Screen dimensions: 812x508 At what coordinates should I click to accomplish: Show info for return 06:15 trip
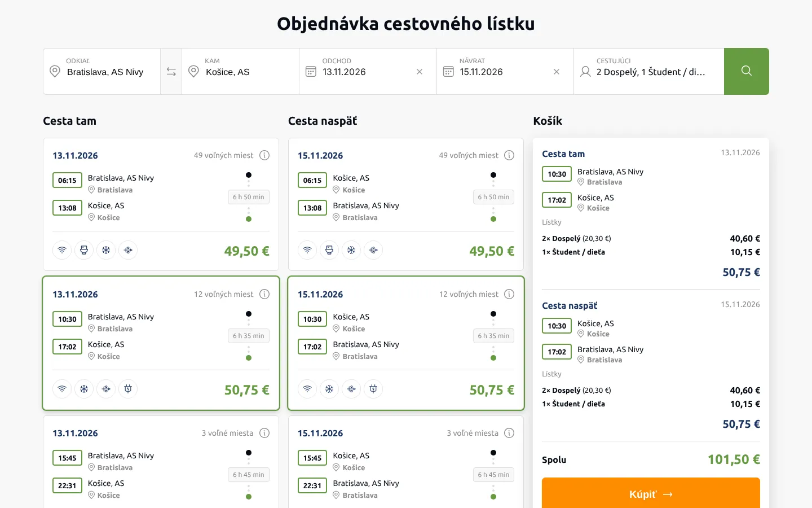click(509, 155)
